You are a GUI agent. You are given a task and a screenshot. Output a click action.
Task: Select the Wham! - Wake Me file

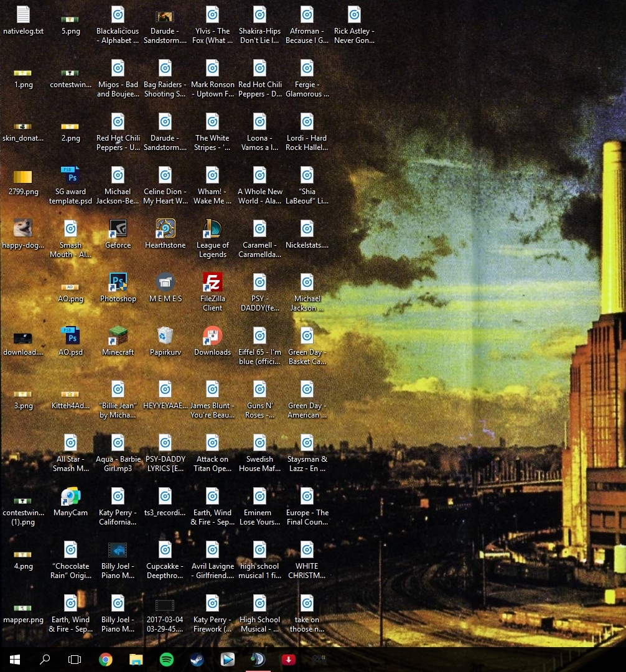pyautogui.click(x=213, y=185)
